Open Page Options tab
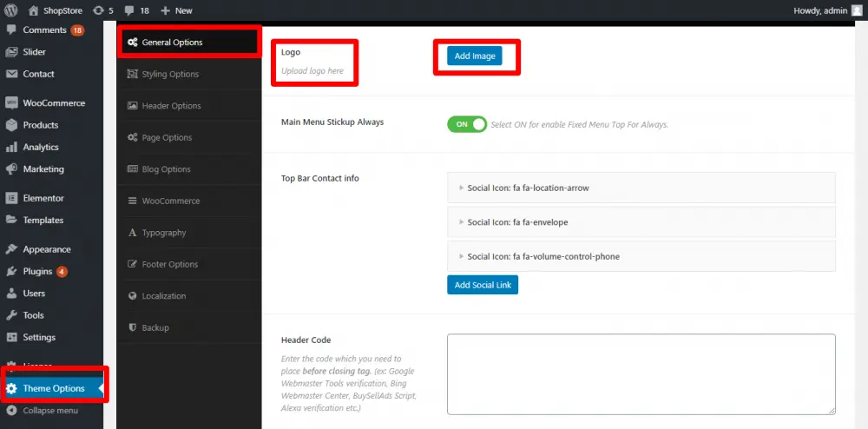 click(x=188, y=137)
